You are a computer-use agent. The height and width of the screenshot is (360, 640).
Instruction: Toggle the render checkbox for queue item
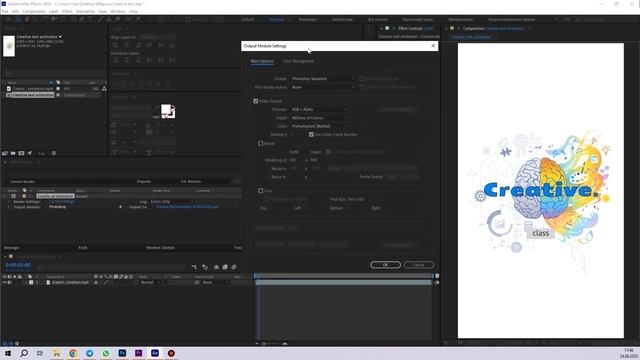[x=13, y=196]
